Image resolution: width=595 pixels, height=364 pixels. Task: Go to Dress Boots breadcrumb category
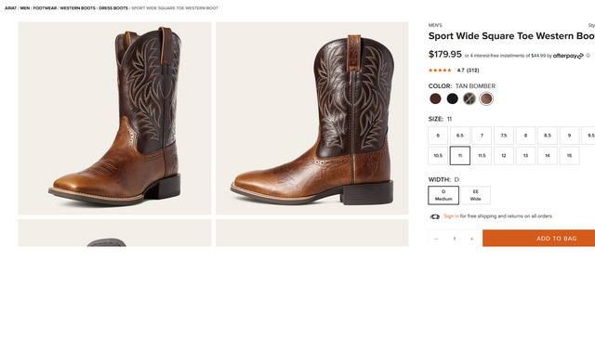(x=113, y=8)
